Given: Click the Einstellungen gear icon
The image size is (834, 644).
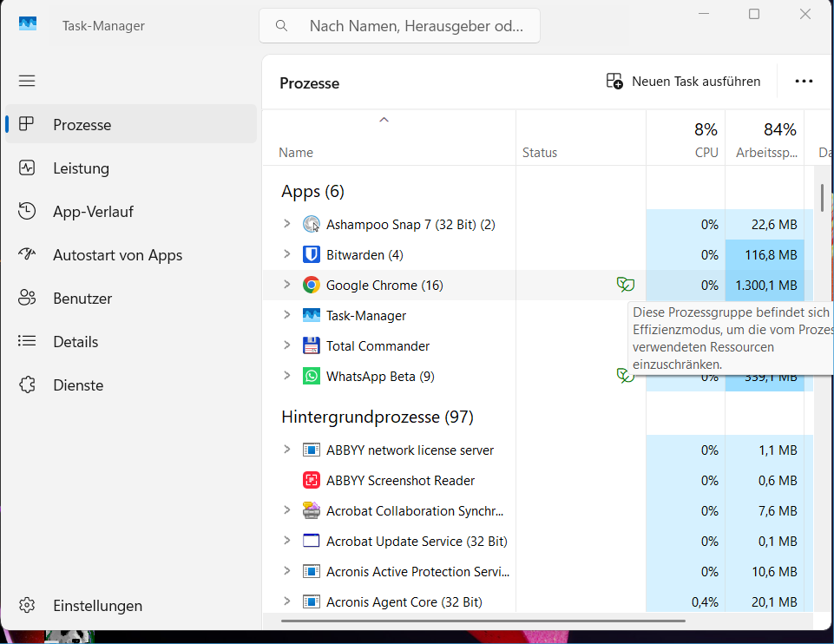Looking at the screenshot, I should (27, 605).
